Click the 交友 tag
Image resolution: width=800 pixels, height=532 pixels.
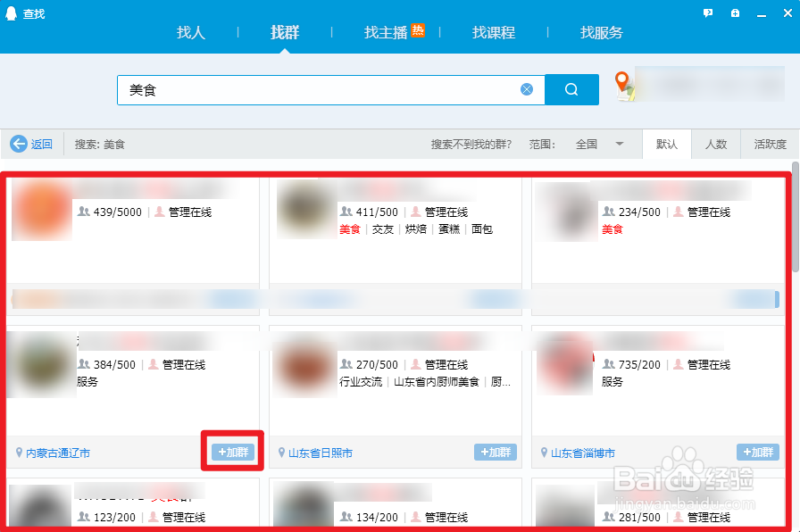pyautogui.click(x=383, y=229)
